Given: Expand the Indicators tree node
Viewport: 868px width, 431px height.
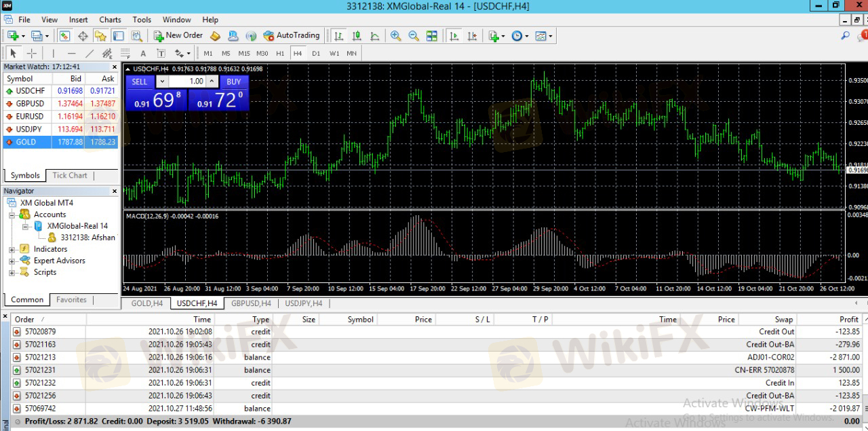Looking at the screenshot, I should [x=12, y=249].
